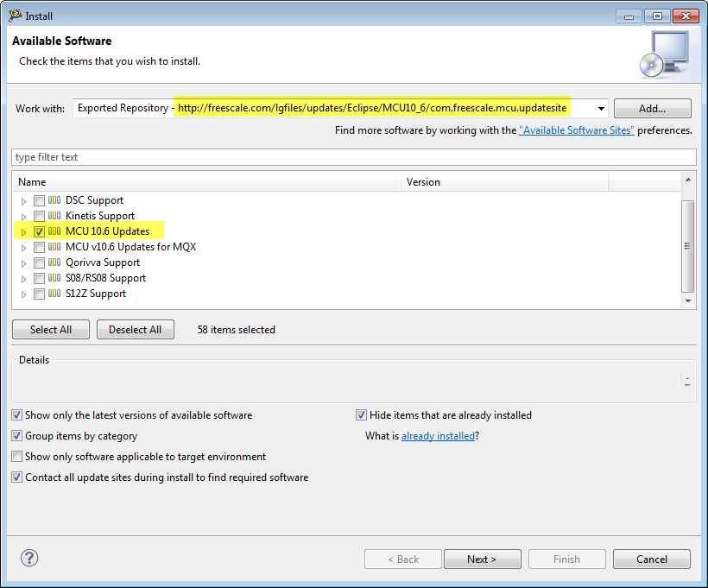The image size is (708, 588).
Task: Open the Work with repository dropdown
Action: 601,109
